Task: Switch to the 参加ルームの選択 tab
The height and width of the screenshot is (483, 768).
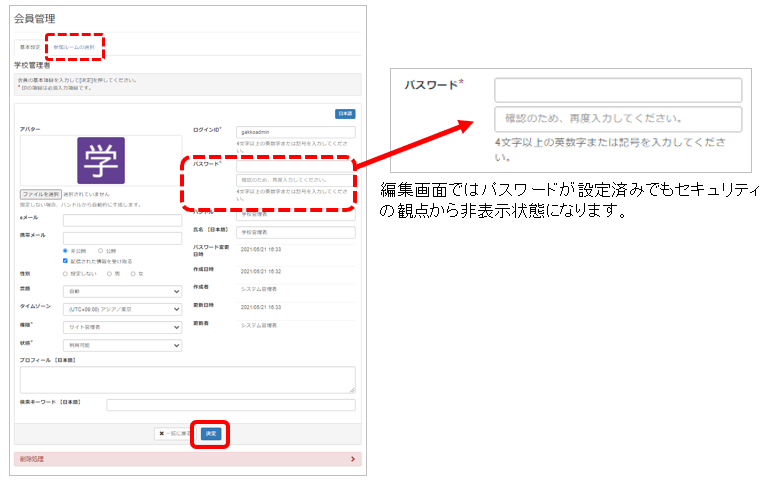Action: click(75, 47)
